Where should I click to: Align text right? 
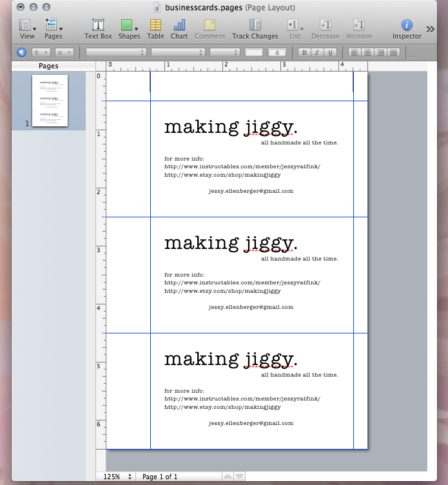coord(380,53)
